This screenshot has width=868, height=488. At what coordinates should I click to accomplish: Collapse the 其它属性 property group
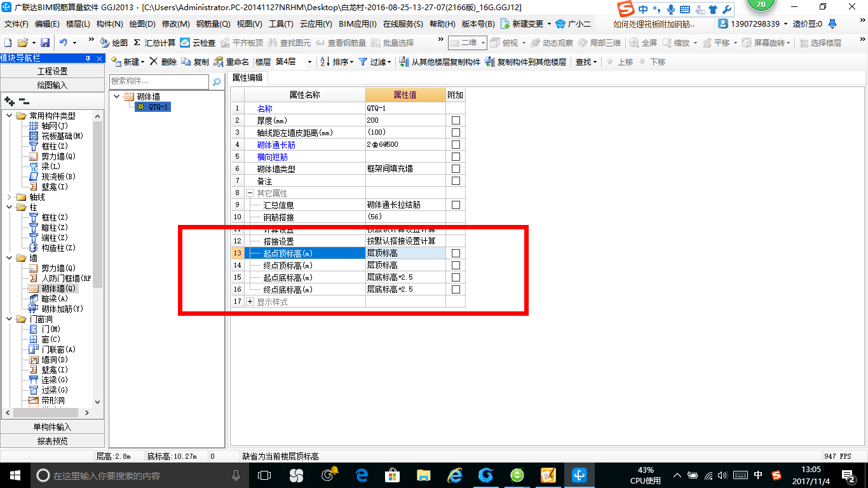250,193
